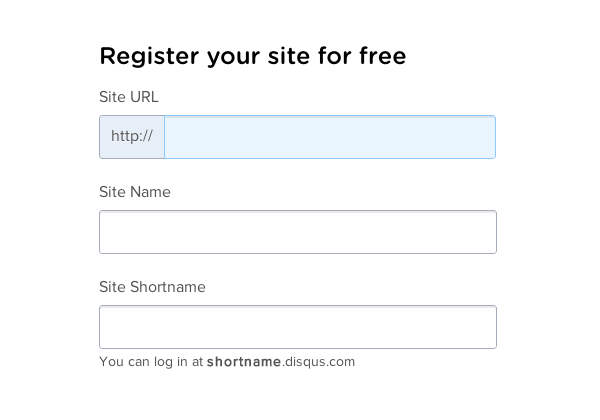Click ".disqus.com" in the hint text
Image resolution: width=600 pixels, height=420 pixels.
tap(318, 361)
